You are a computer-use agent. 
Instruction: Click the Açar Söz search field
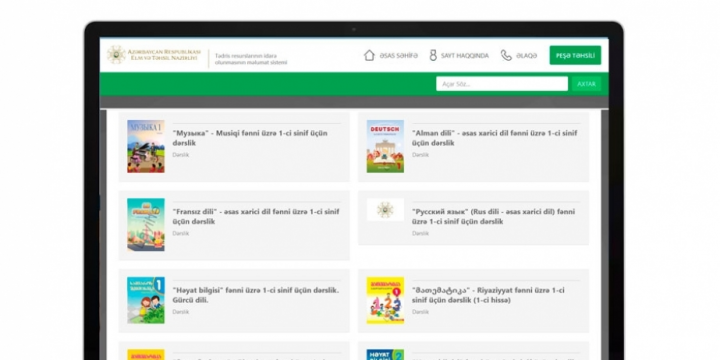pyautogui.click(x=502, y=84)
